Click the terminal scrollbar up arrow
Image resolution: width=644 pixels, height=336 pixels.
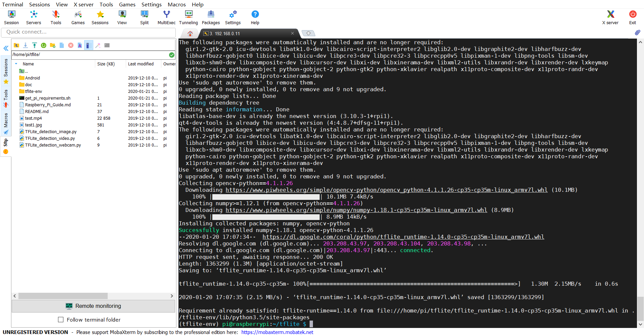click(x=640, y=42)
